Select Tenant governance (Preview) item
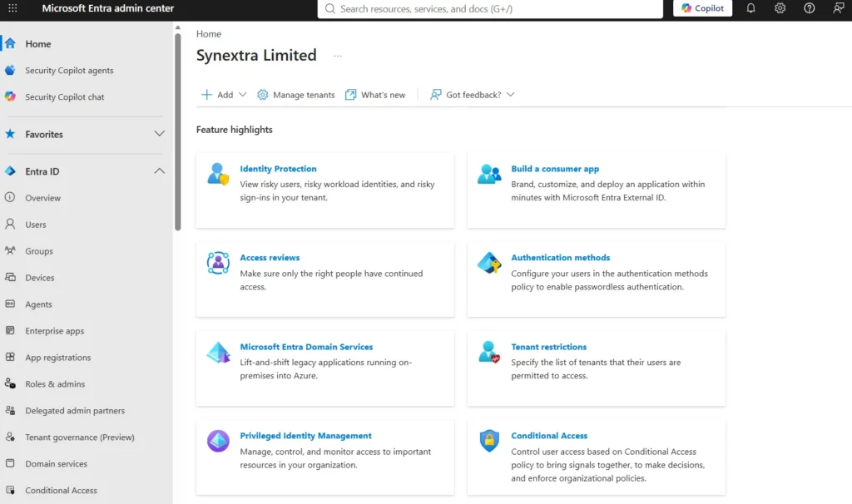852x504 pixels. (x=80, y=437)
